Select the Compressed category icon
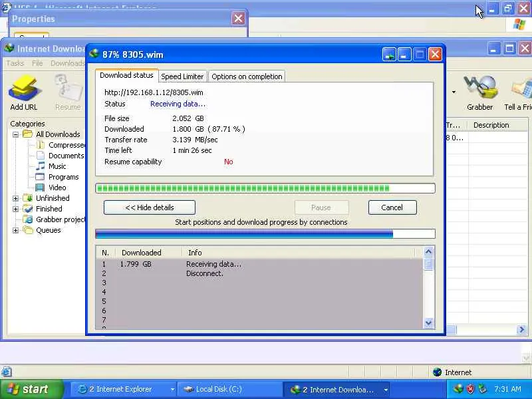Screen dimensions: 532x399 click(x=40, y=145)
